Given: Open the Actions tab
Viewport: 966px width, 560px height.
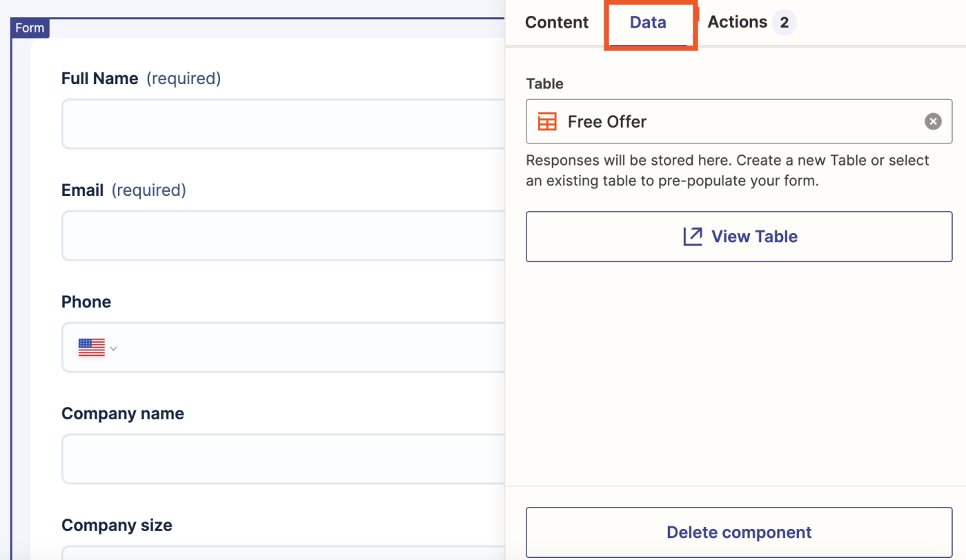Looking at the screenshot, I should 737,22.
